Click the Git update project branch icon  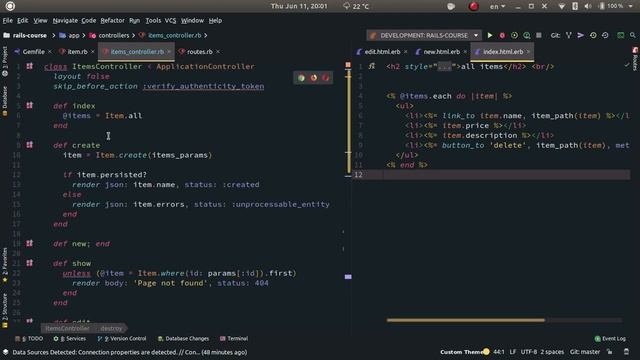(x=569, y=36)
